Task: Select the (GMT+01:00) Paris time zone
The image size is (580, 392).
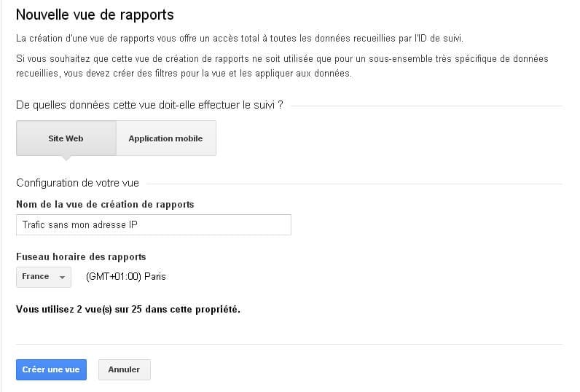Action: pos(125,277)
